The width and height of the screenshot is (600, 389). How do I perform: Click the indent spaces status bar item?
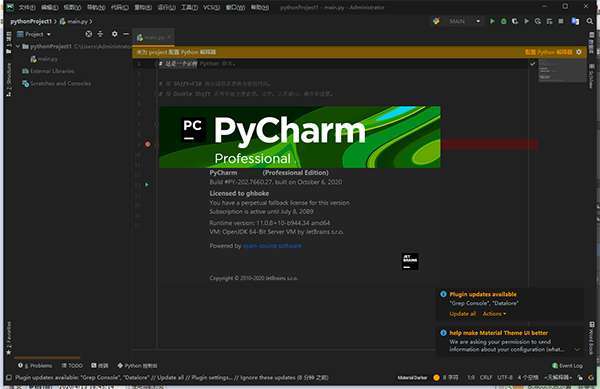coord(528,378)
